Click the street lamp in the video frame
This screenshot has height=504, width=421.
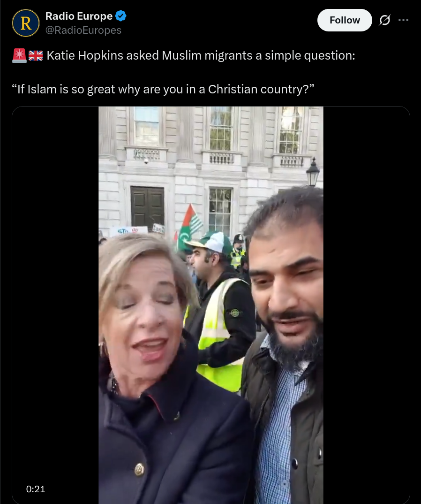coord(312,172)
